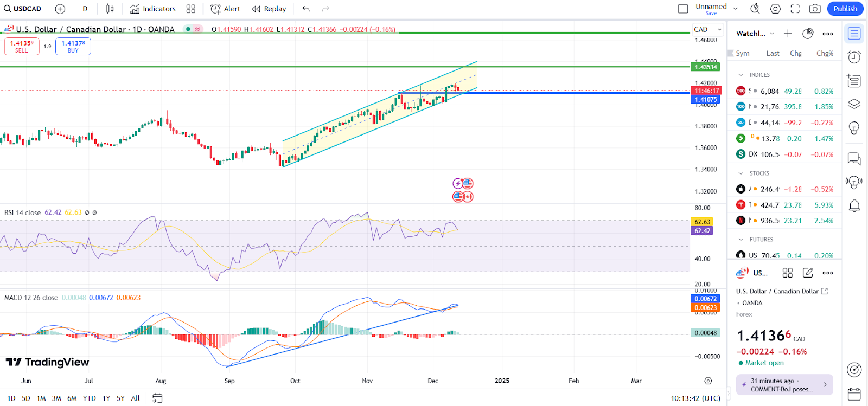868x406 pixels.
Task: Open USDCAD symbol search
Action: (23, 9)
